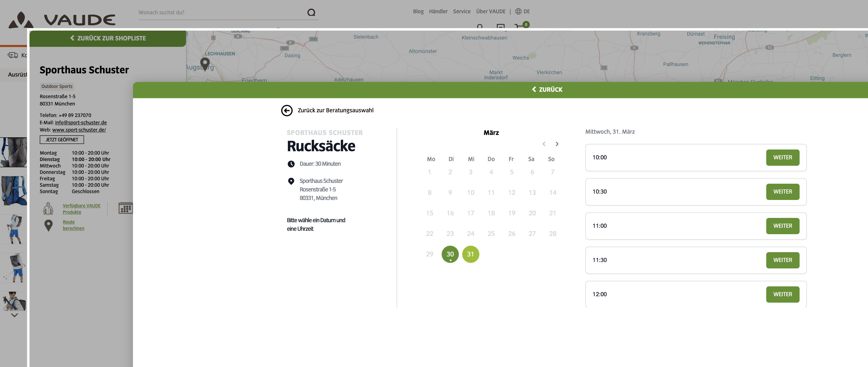The width and height of the screenshot is (868, 367).
Task: Click Zurück zur Beratungsauswahl link
Action: [x=335, y=110]
